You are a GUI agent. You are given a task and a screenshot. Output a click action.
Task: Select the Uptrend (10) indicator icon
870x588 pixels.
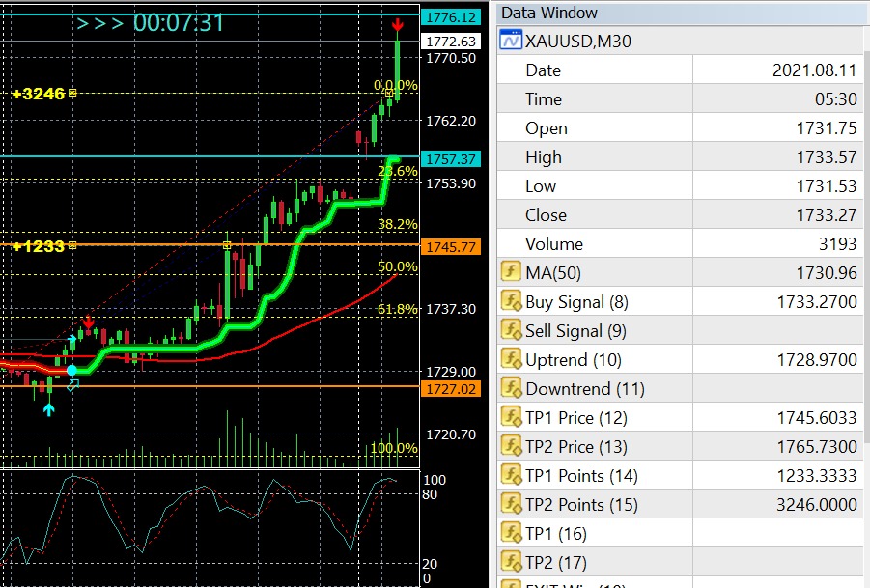[511, 359]
